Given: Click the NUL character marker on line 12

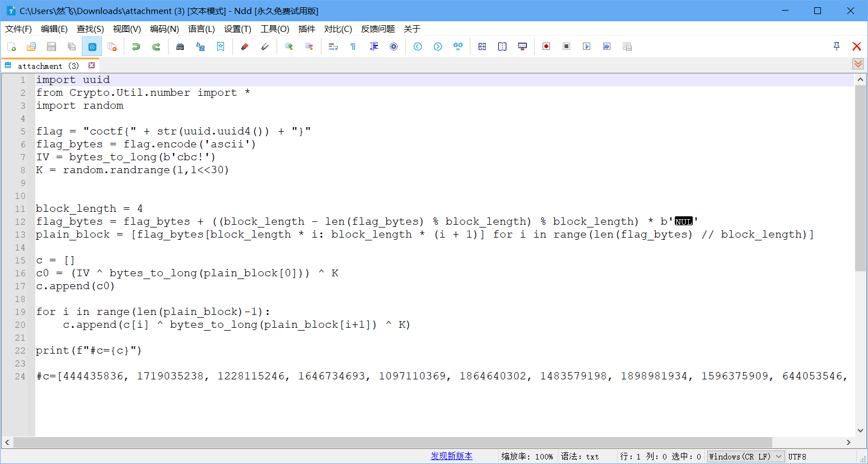Looking at the screenshot, I should click(x=684, y=221).
